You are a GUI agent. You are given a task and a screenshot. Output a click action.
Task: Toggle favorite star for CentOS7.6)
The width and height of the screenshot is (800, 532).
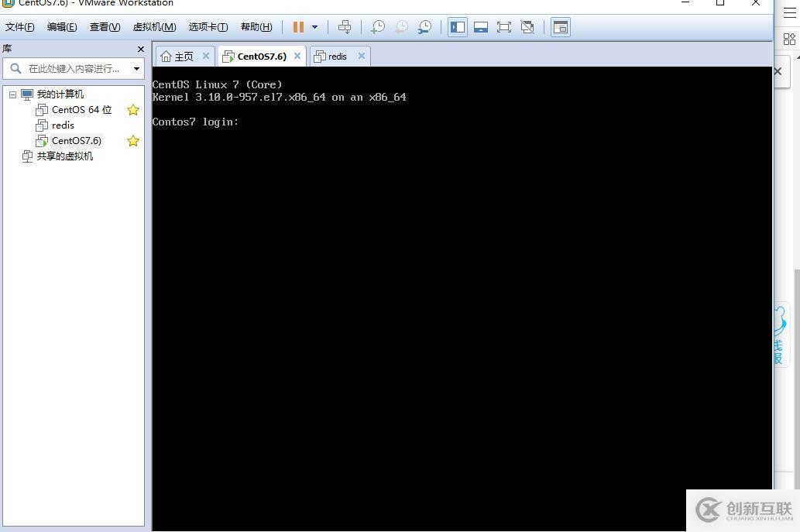133,141
